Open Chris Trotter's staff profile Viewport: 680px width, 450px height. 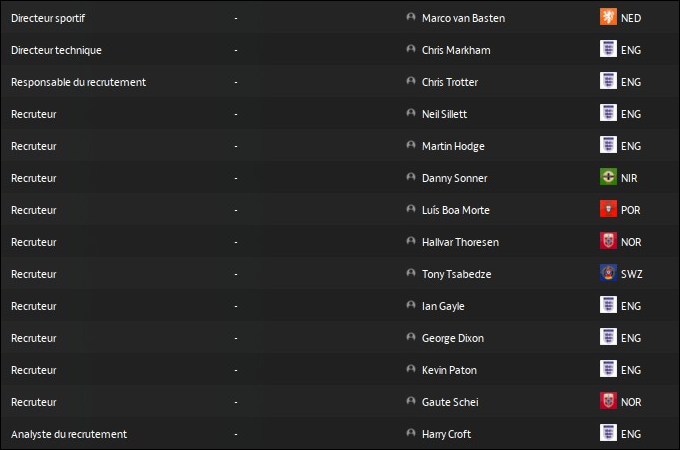pyautogui.click(x=449, y=82)
